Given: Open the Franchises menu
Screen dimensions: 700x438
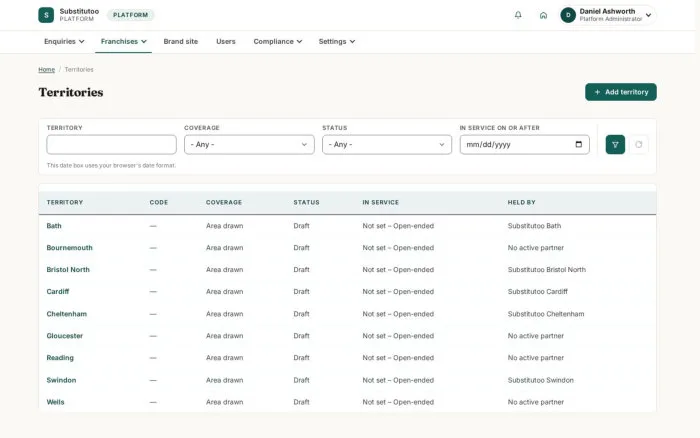Looking at the screenshot, I should coord(123,42).
